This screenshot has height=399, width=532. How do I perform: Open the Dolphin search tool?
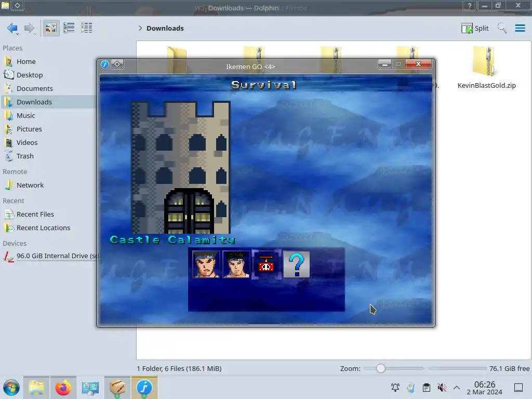502,28
